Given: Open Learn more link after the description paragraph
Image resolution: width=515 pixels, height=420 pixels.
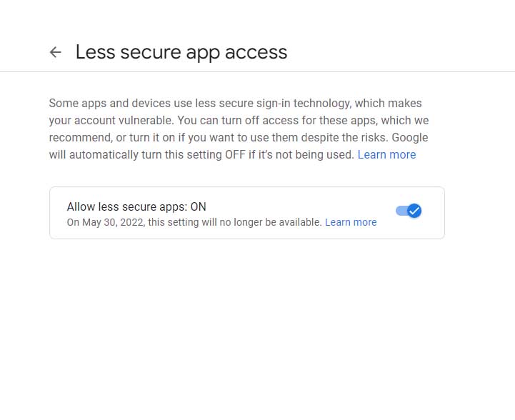Looking at the screenshot, I should tap(386, 154).
